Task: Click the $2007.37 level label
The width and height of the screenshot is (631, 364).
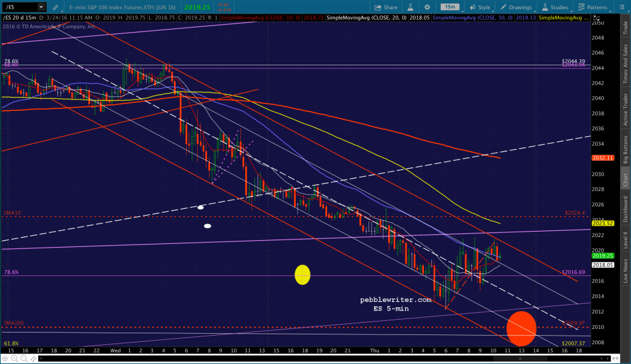Action: 574,343
